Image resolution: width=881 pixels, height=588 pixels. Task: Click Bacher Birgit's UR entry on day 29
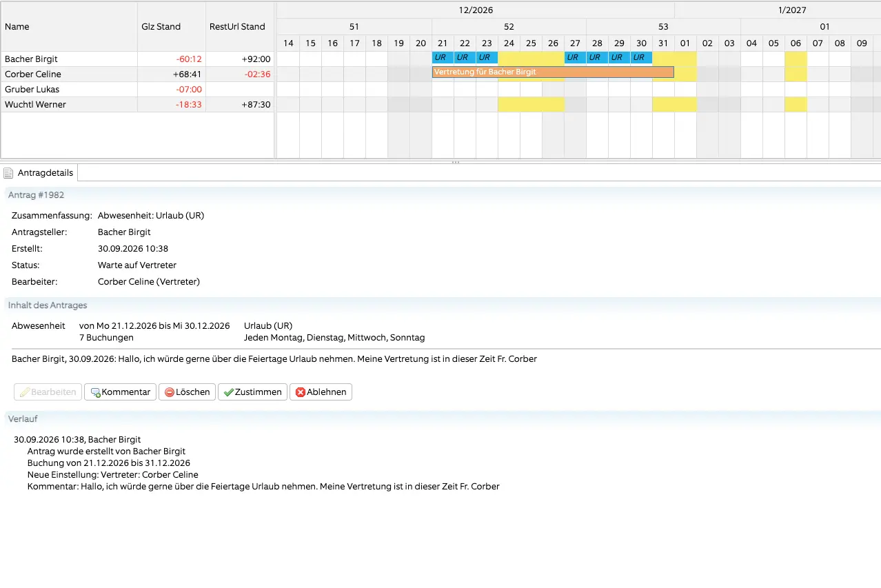pos(619,57)
